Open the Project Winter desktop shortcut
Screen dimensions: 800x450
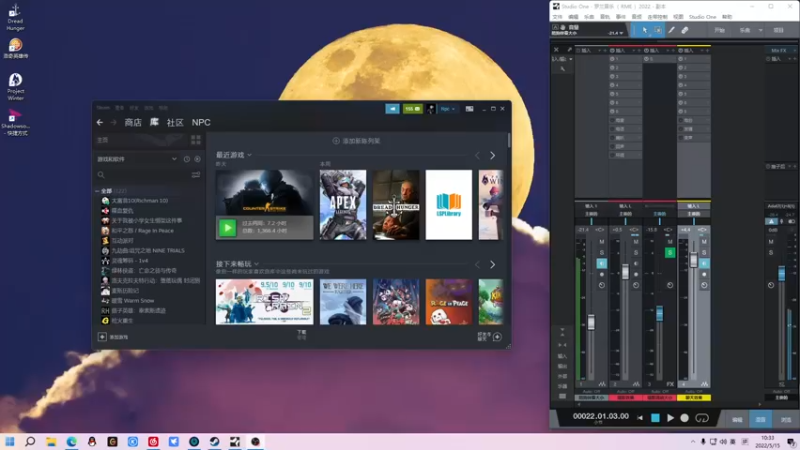(x=15, y=86)
